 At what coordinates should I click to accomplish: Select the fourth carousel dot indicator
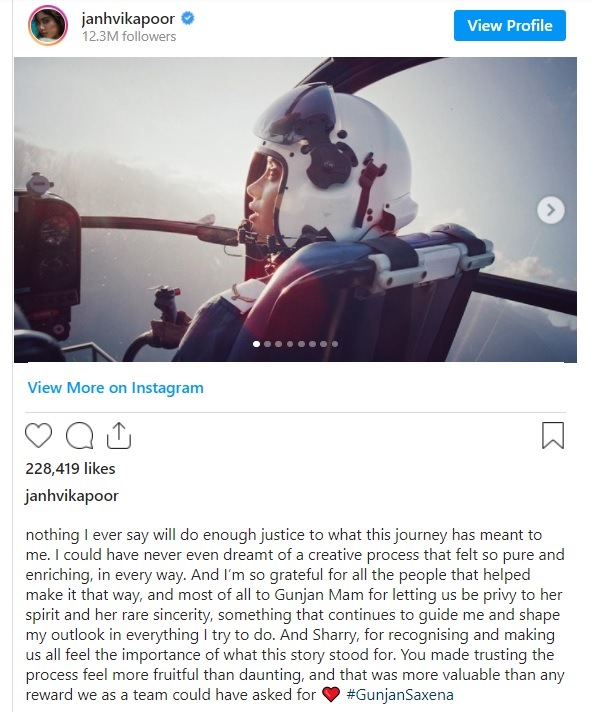290,344
